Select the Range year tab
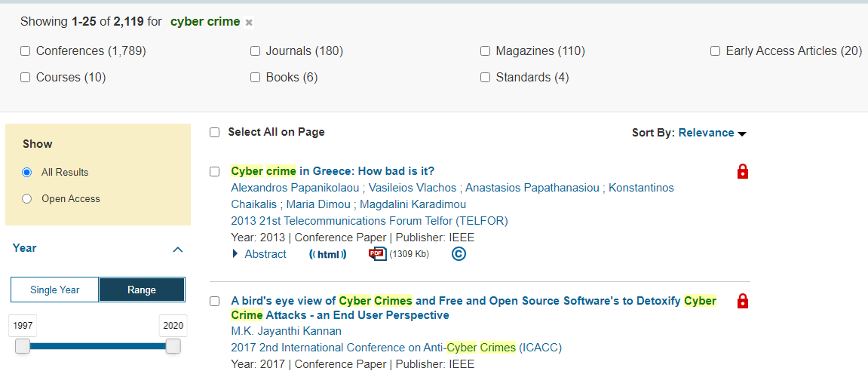868x374 pixels. tap(142, 290)
